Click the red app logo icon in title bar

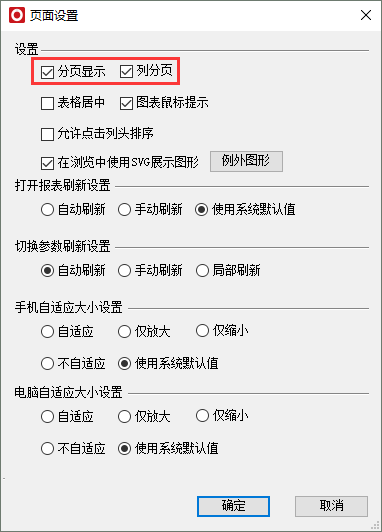[17, 15]
